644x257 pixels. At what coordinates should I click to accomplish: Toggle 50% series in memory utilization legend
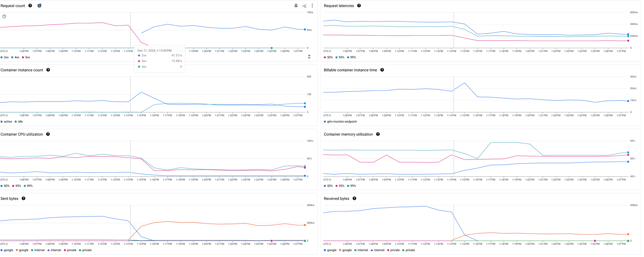point(328,186)
